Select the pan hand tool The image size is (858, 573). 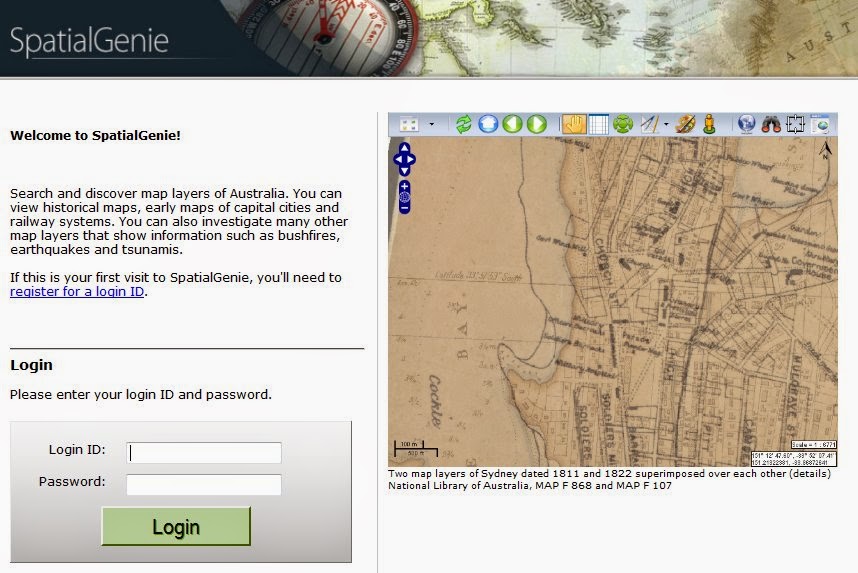pyautogui.click(x=574, y=124)
